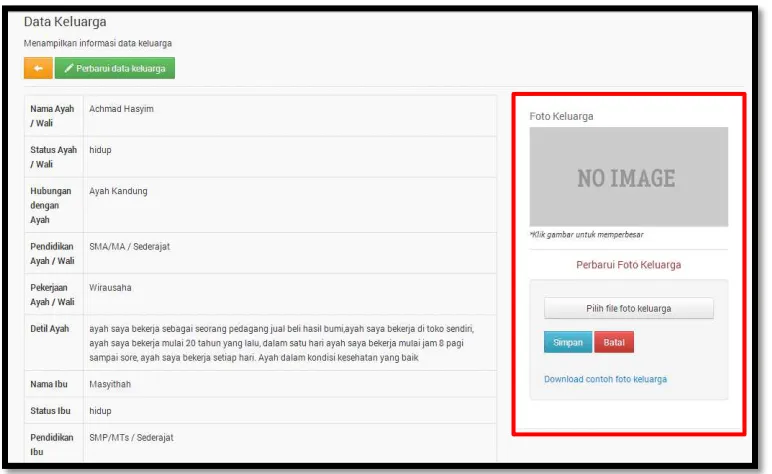Click Klik gambar untuk memperbesar note
Image resolution: width=772 pixels, height=474 pixels.
pyautogui.click(x=586, y=235)
